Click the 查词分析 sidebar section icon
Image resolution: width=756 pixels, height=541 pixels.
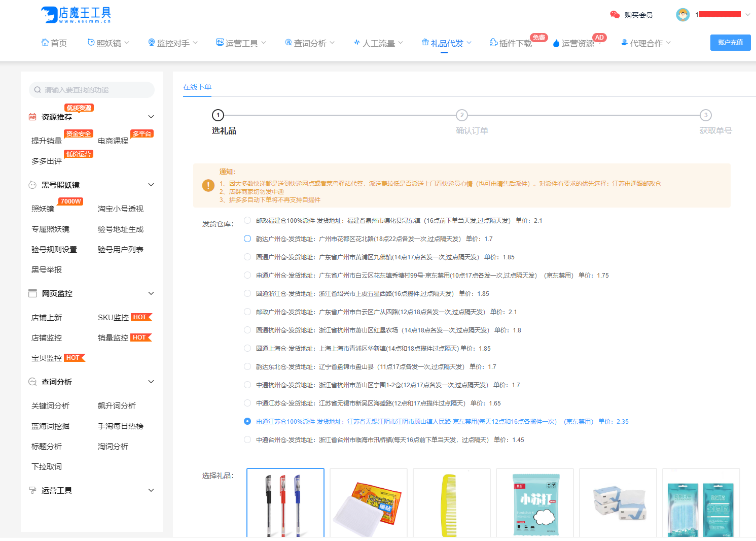pyautogui.click(x=32, y=382)
